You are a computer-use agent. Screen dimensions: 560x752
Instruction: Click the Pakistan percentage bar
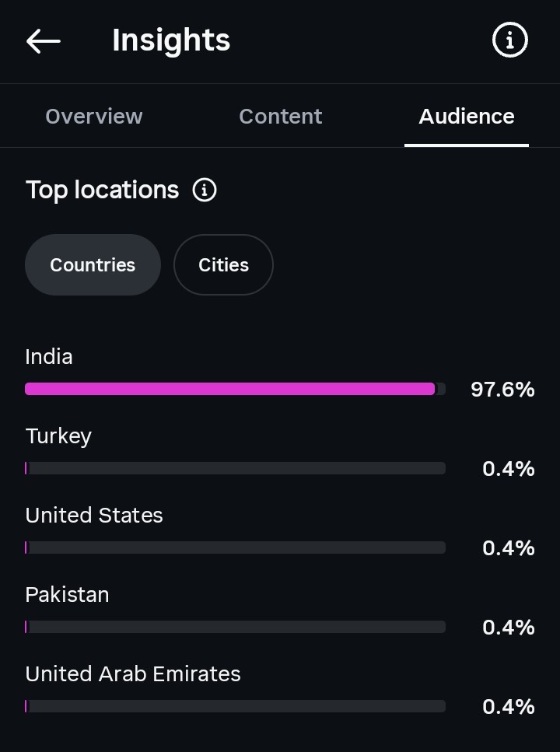pos(235,627)
